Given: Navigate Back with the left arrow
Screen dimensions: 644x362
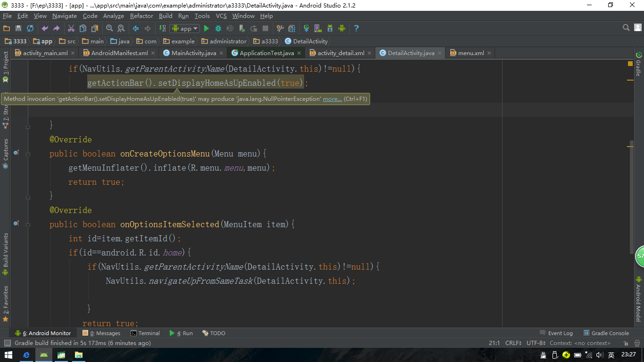Looking at the screenshot, I should 136,28.
